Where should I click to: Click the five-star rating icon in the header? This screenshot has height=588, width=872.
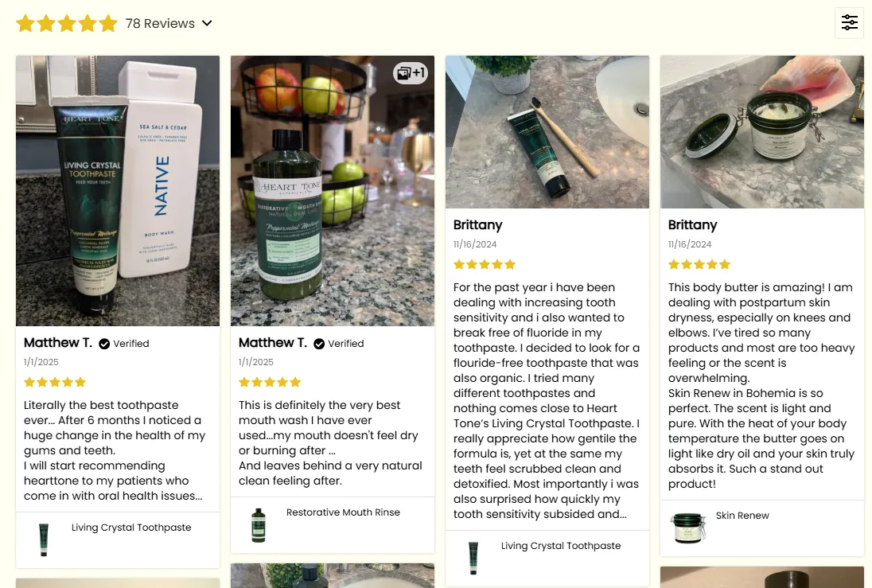67,23
